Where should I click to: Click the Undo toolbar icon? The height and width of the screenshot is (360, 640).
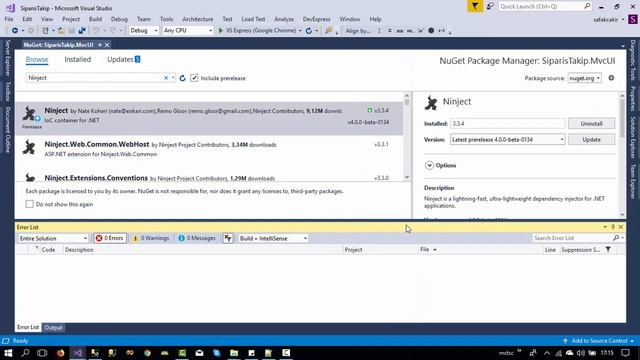pos(96,31)
